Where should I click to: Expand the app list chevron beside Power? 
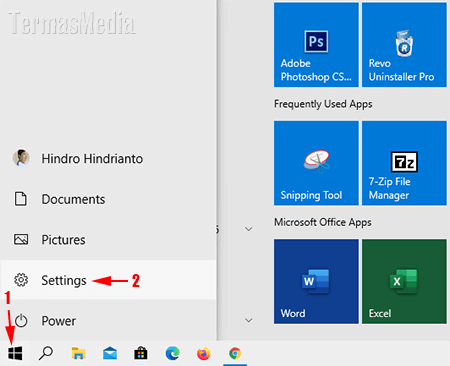(249, 320)
